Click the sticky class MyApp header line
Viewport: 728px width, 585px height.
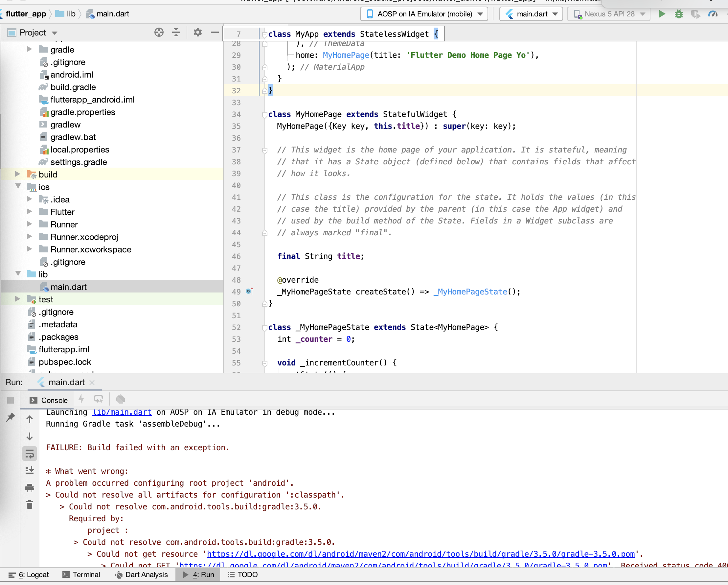pos(333,34)
